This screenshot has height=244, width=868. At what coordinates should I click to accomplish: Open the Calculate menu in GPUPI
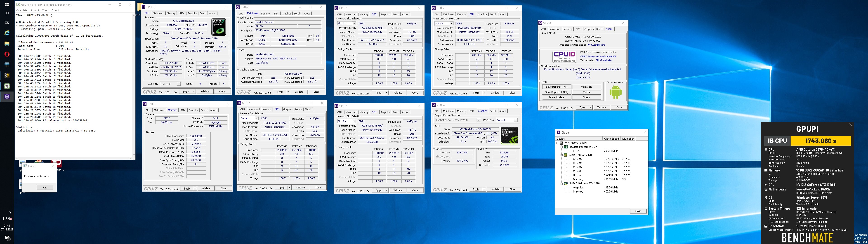(22, 10)
